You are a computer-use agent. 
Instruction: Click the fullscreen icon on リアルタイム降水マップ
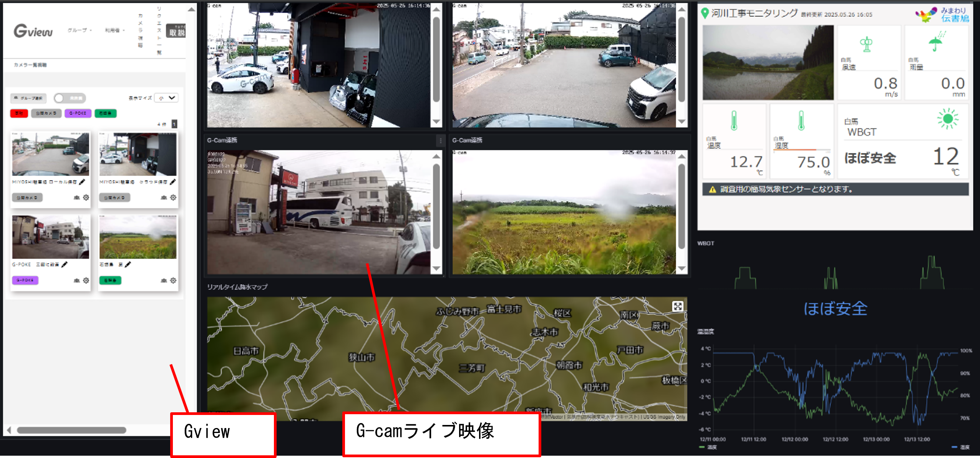click(678, 306)
